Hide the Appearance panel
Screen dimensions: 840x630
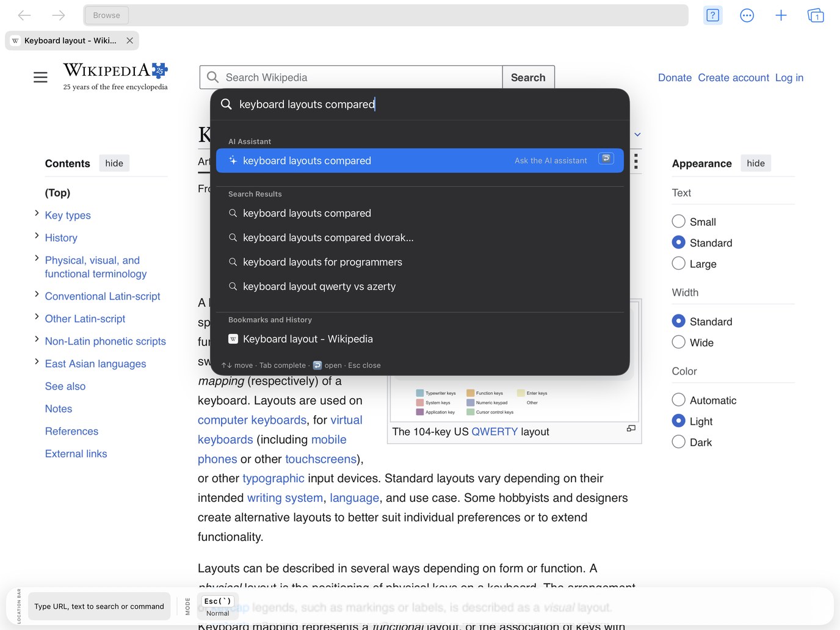pos(756,163)
